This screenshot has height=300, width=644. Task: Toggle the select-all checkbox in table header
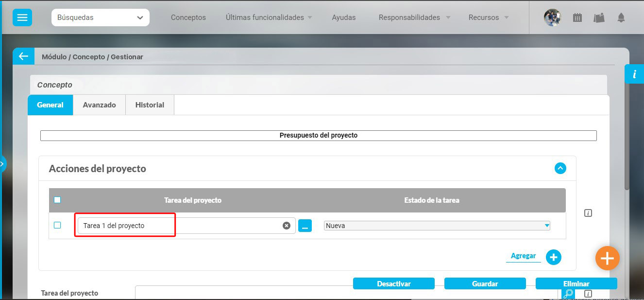57,200
